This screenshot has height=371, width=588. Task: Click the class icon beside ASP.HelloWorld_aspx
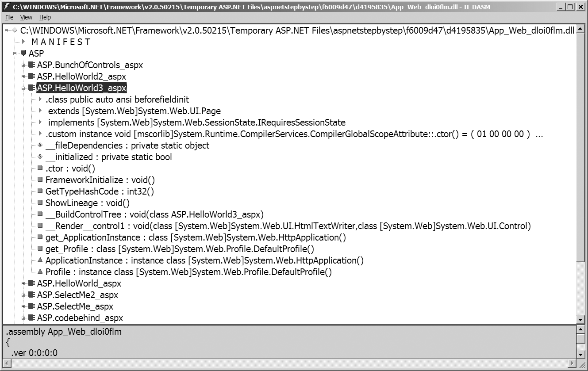coord(31,283)
